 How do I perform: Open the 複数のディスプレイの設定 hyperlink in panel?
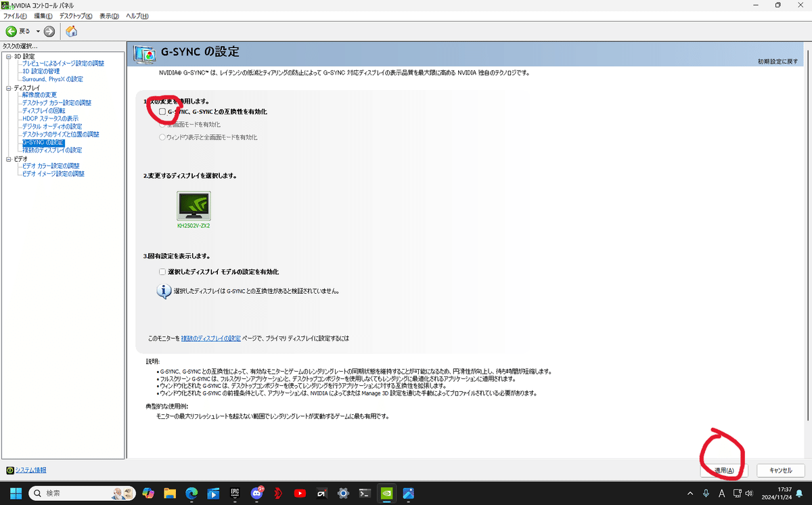pos(210,338)
